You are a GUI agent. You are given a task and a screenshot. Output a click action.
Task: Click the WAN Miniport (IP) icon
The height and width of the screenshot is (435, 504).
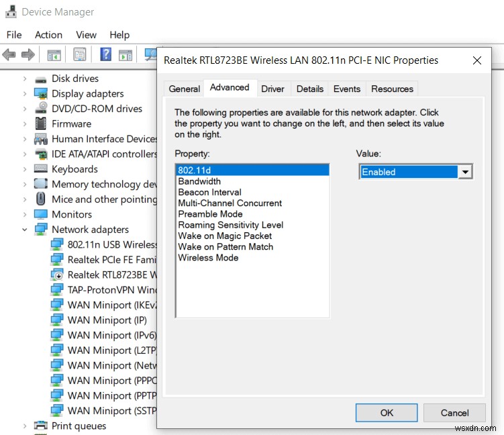coord(57,320)
